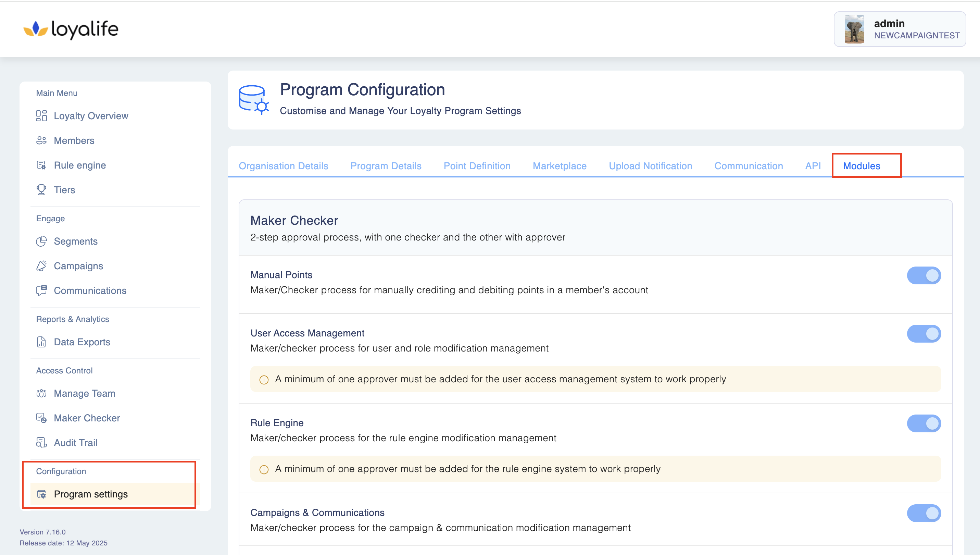Screen dimensions: 980x555
Task: Switch to the Point Definition tab
Action: click(x=477, y=166)
